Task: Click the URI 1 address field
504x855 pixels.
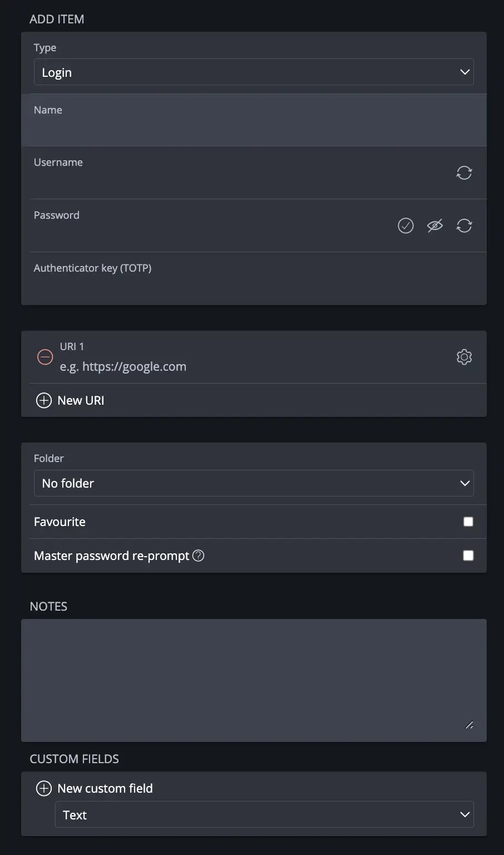Action: coord(253,366)
